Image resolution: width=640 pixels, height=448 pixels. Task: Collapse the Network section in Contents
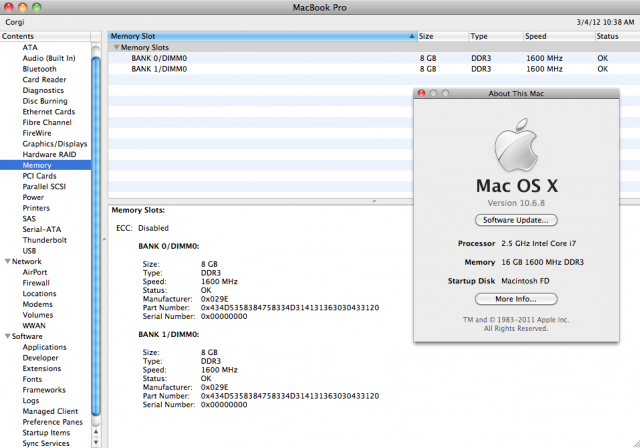point(7,261)
